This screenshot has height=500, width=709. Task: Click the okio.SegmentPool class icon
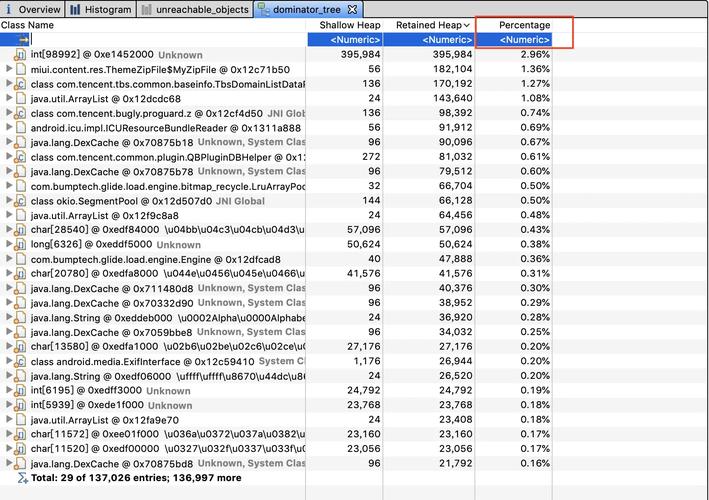pyautogui.click(x=20, y=201)
